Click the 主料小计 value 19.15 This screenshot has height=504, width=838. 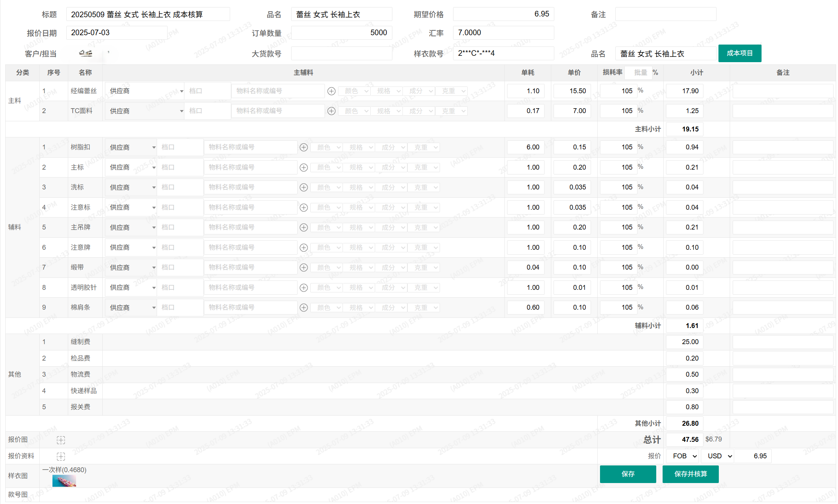click(685, 129)
